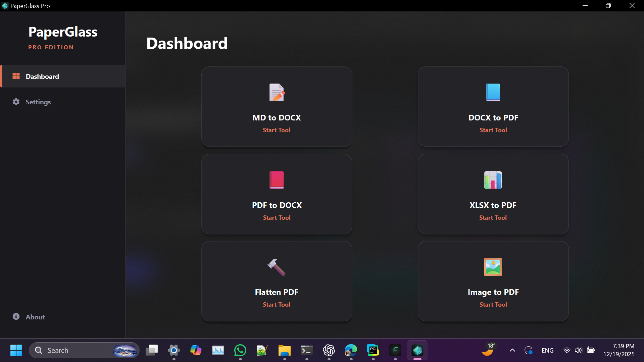Open the Dashboard sidebar tab

tap(42, 76)
